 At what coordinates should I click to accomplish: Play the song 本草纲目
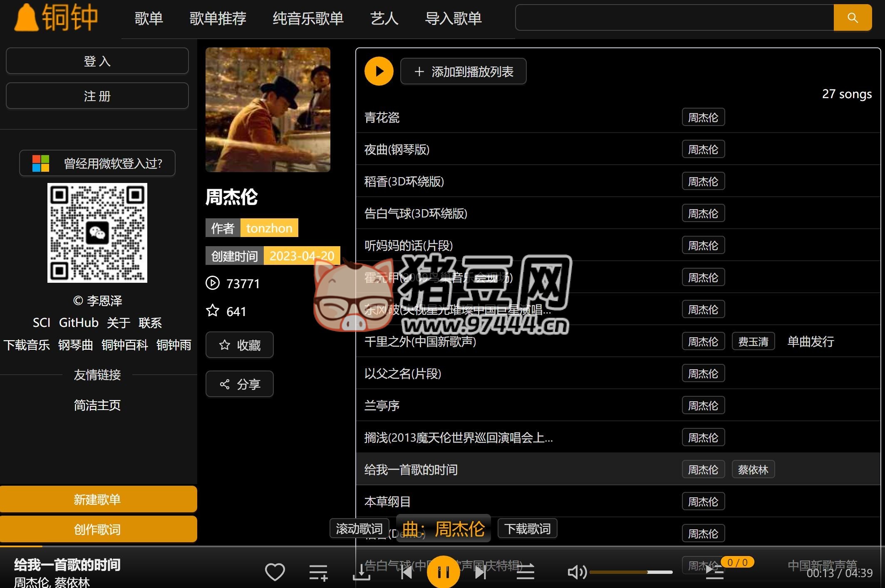coord(387,502)
